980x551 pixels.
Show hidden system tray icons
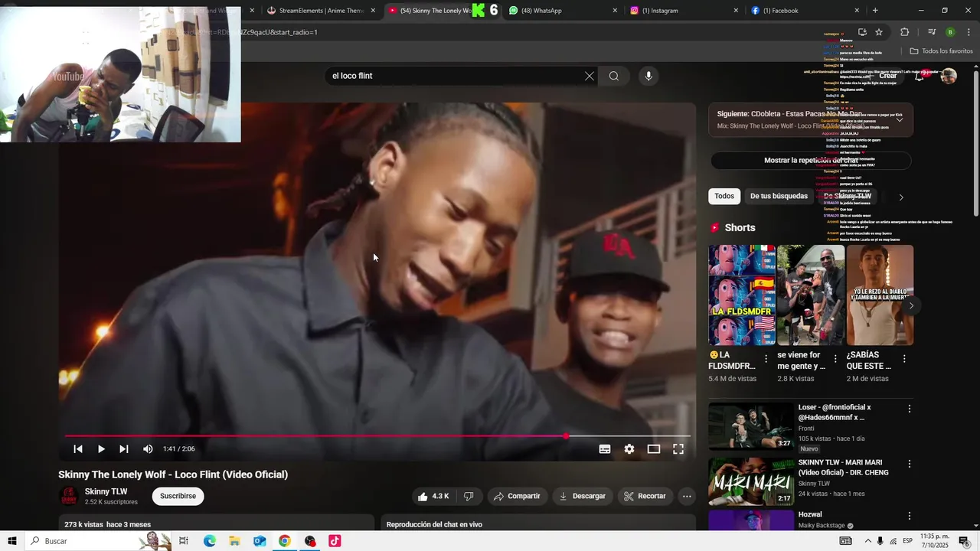tap(868, 541)
